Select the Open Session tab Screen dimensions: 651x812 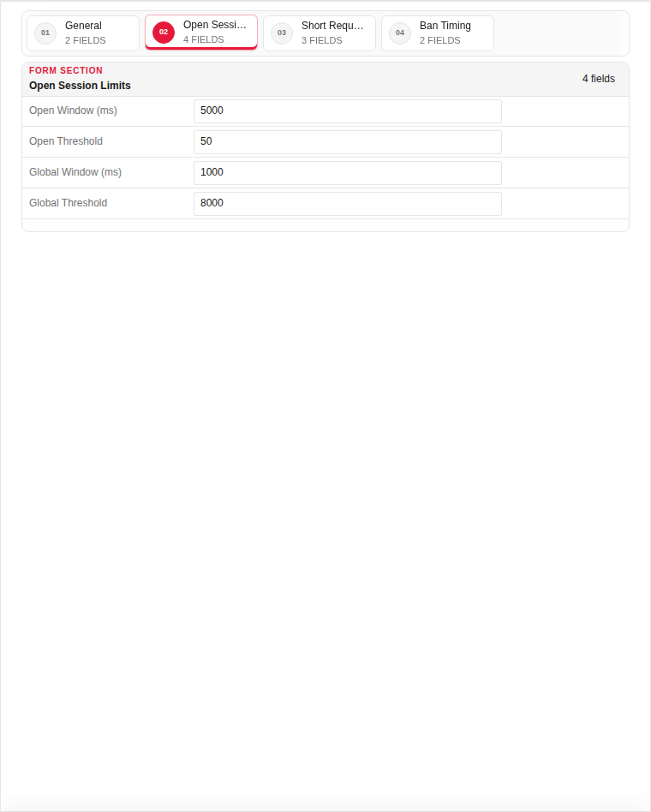pos(201,32)
